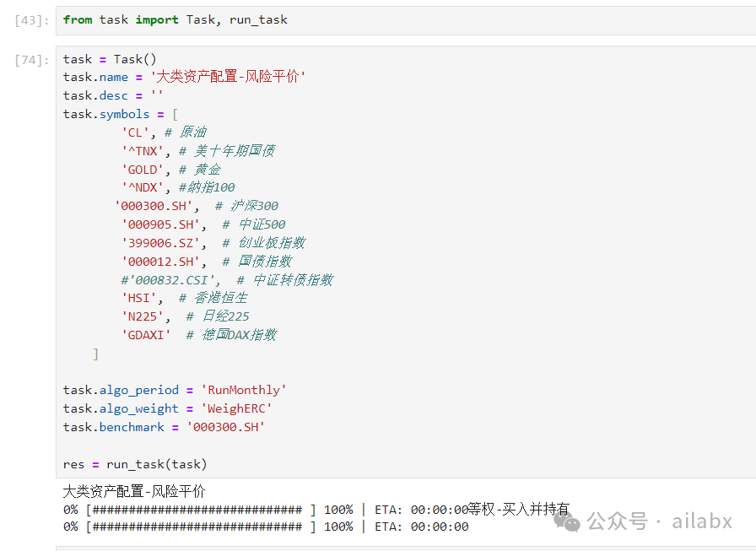756x551 pixels.
Task: Click the comment 黄金
Action: tap(208, 170)
